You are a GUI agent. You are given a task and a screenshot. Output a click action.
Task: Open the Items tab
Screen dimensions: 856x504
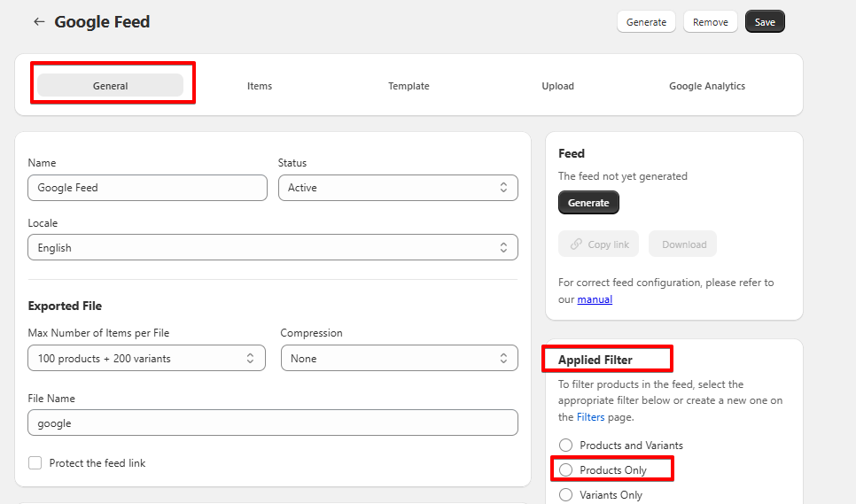click(260, 86)
